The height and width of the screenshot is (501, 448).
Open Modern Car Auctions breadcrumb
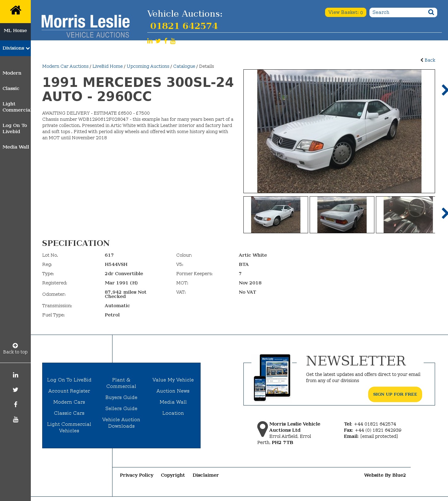pos(65,66)
